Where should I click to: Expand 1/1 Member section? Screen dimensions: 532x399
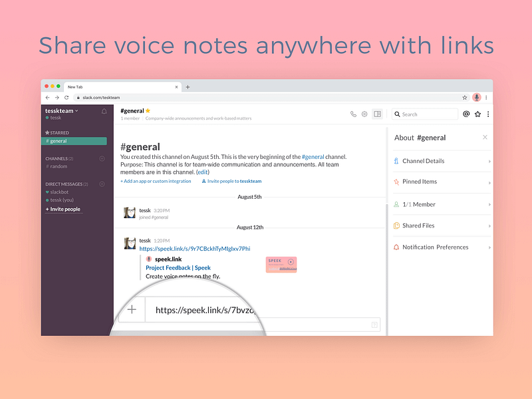442,205
